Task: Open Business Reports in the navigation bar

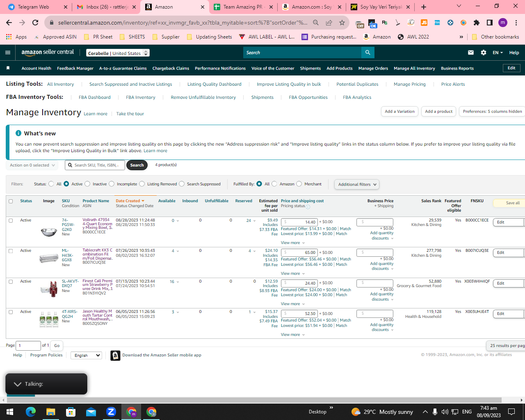Action: point(457,68)
